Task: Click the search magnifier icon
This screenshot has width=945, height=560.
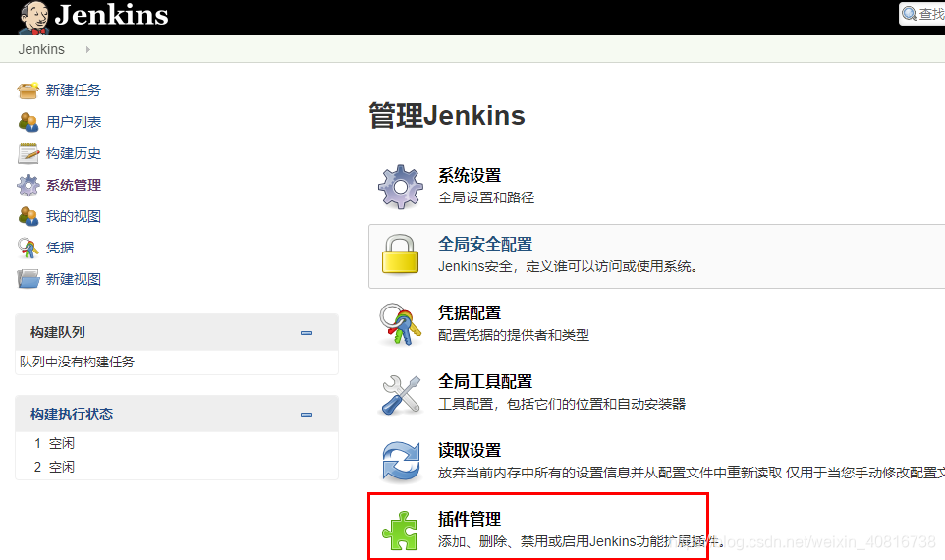Action: pyautogui.click(x=910, y=13)
